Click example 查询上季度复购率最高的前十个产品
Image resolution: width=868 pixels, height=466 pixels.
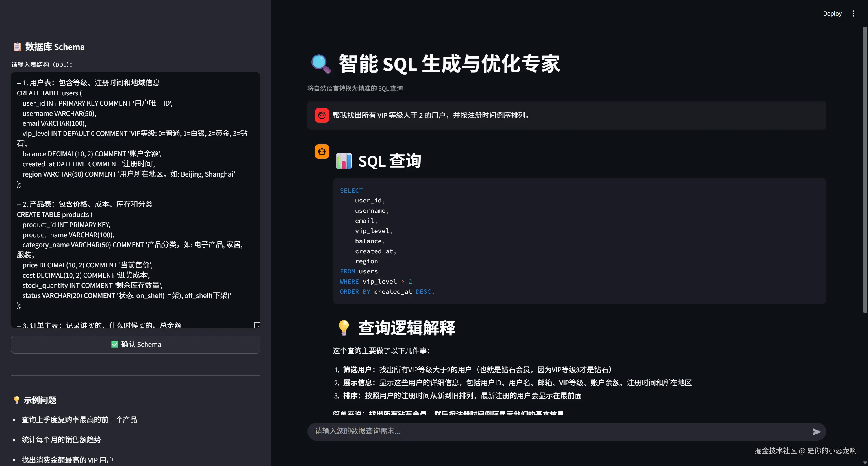coord(79,419)
